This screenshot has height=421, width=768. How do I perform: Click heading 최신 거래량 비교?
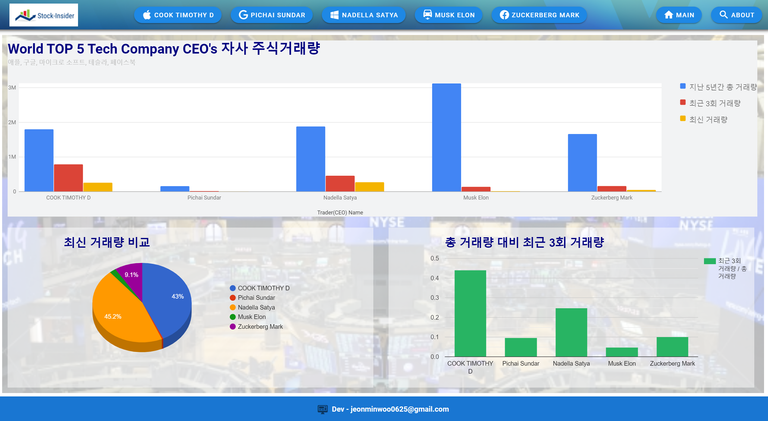click(x=107, y=242)
